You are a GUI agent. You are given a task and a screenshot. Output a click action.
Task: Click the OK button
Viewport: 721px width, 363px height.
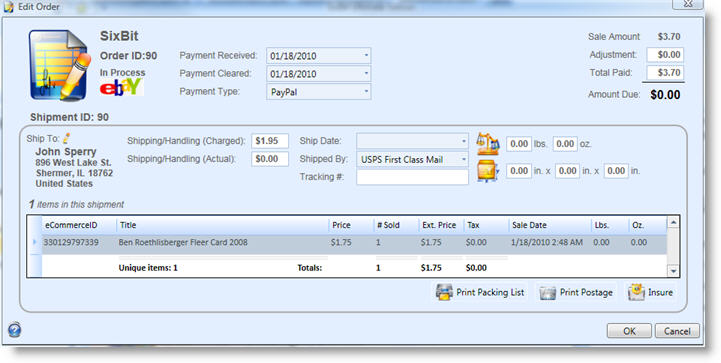pos(629,331)
